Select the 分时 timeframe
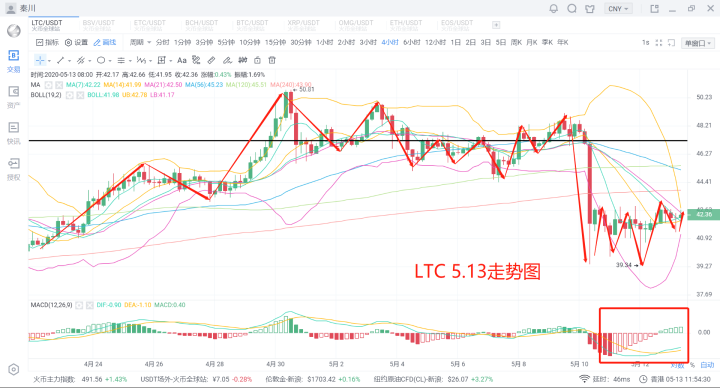Screen dimensions: 720x388 [x=163, y=42]
